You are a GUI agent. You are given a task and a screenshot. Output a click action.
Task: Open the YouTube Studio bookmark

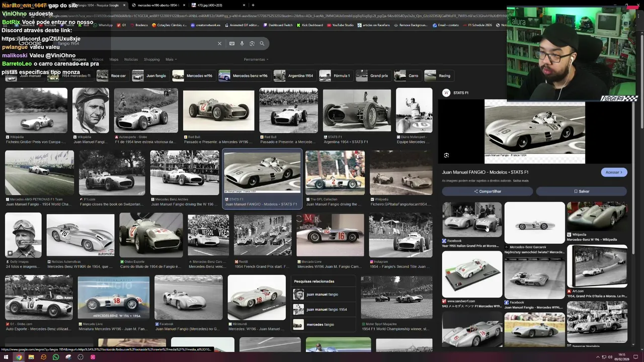coord(341,25)
